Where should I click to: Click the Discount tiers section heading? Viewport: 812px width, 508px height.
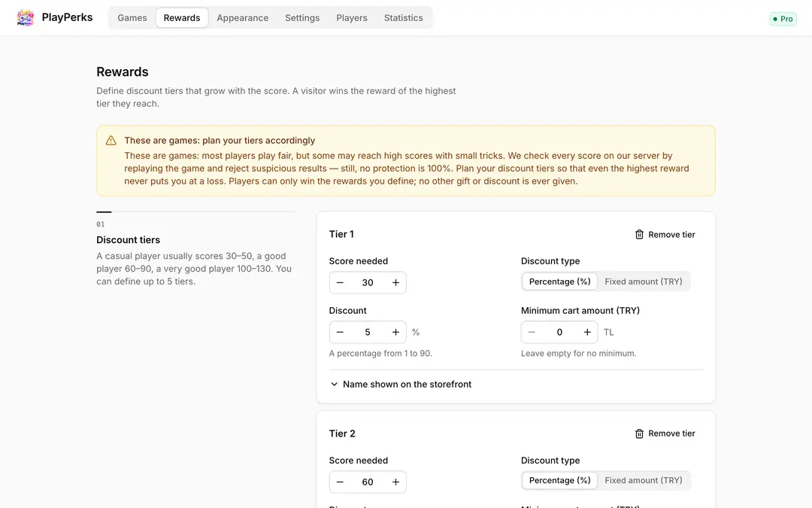tap(128, 240)
